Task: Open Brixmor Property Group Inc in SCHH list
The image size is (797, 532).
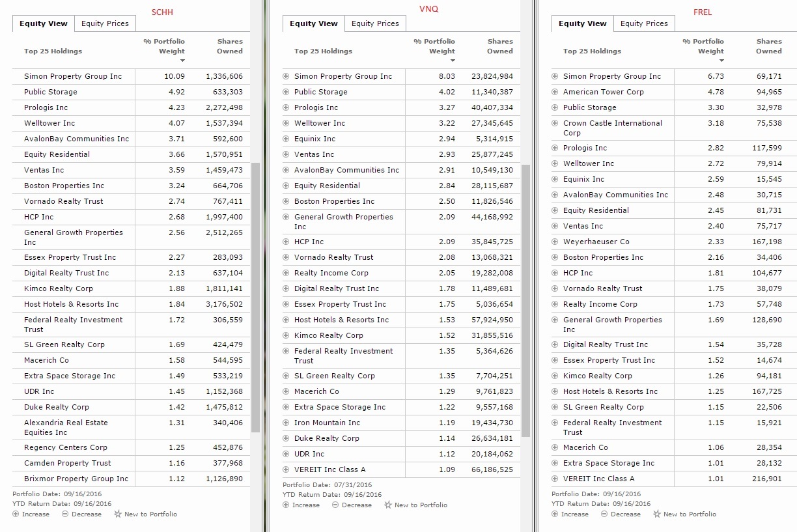Action: pos(76,479)
